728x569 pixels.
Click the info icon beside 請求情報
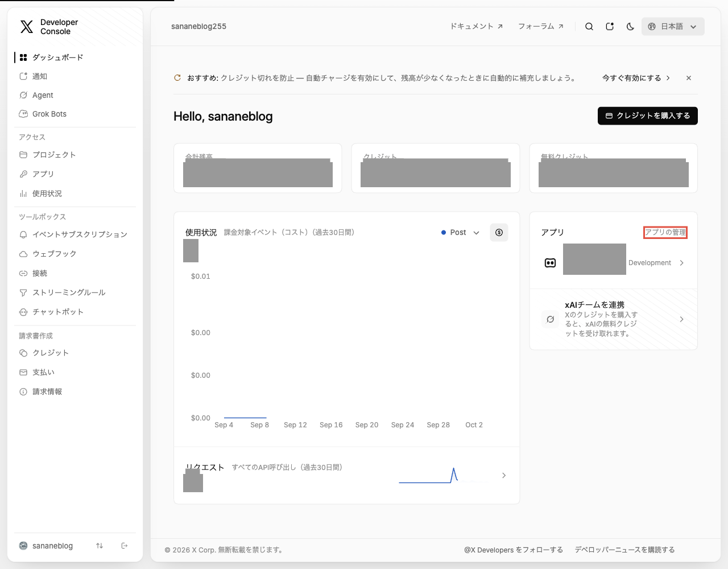[x=23, y=391]
